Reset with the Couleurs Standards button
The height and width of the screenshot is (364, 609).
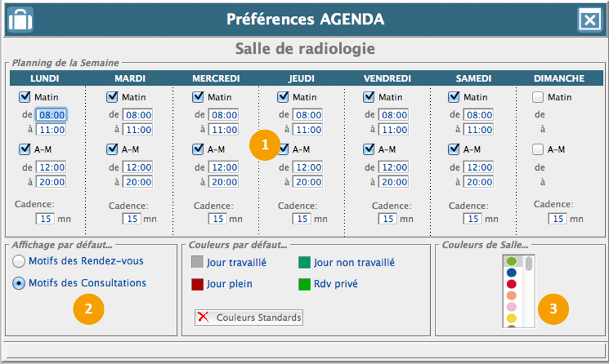point(249,318)
